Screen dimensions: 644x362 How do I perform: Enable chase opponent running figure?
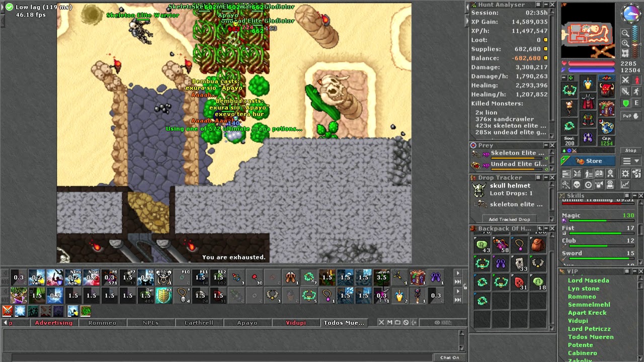pyautogui.click(x=636, y=92)
